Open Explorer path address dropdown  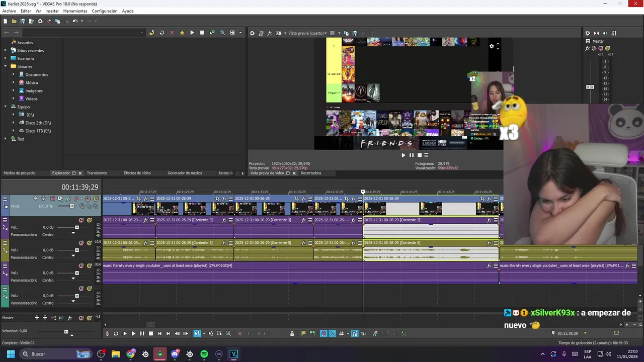click(142, 33)
